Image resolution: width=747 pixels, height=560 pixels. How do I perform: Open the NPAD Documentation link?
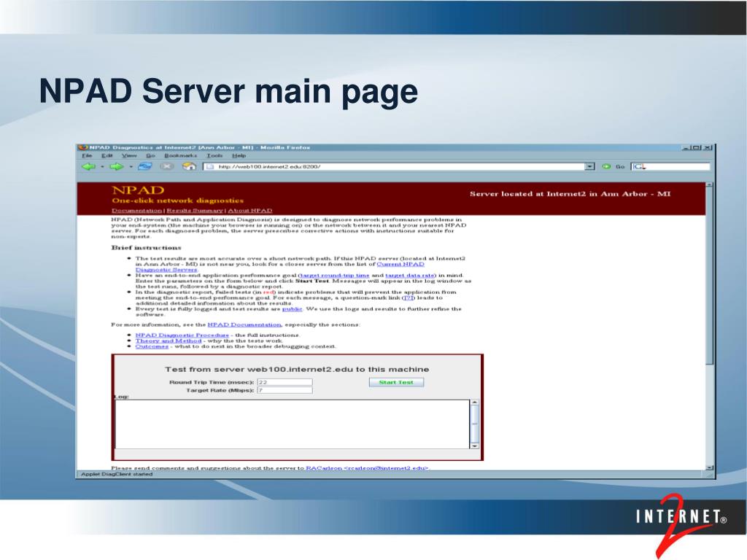coord(244,324)
